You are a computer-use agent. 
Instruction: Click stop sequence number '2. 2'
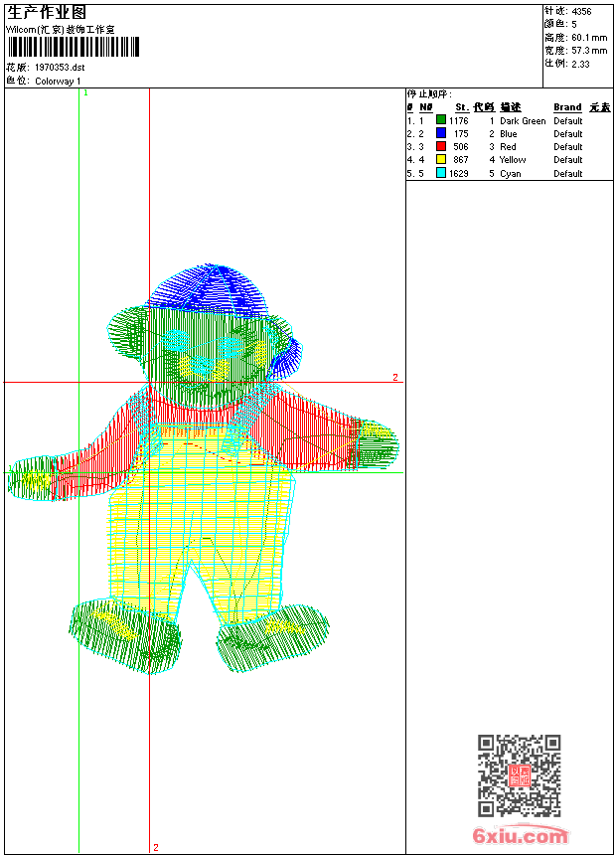[x=415, y=133]
